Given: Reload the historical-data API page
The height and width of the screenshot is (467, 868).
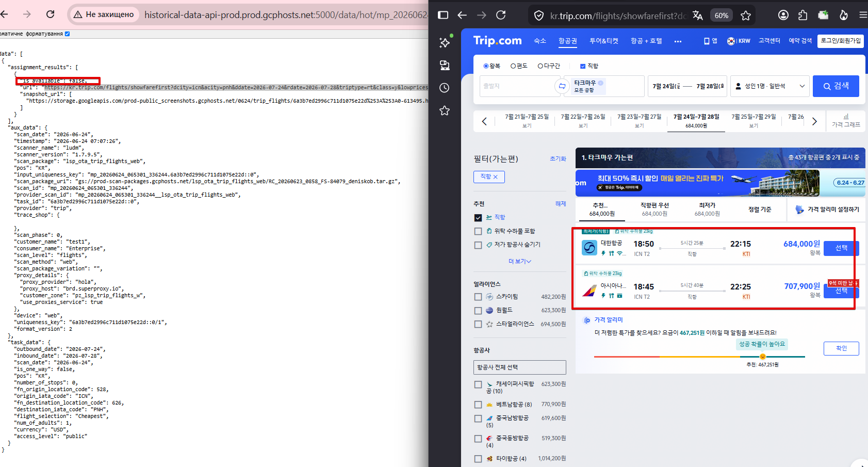Looking at the screenshot, I should pos(51,14).
